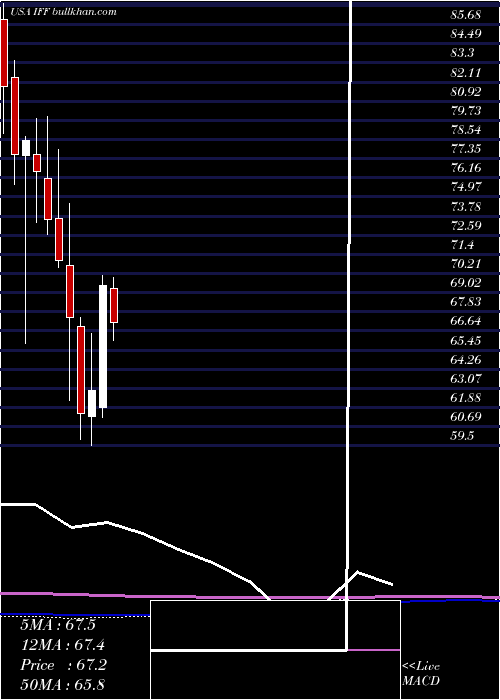
Task: Click the 60.69 price axis label
Action: [466, 417]
